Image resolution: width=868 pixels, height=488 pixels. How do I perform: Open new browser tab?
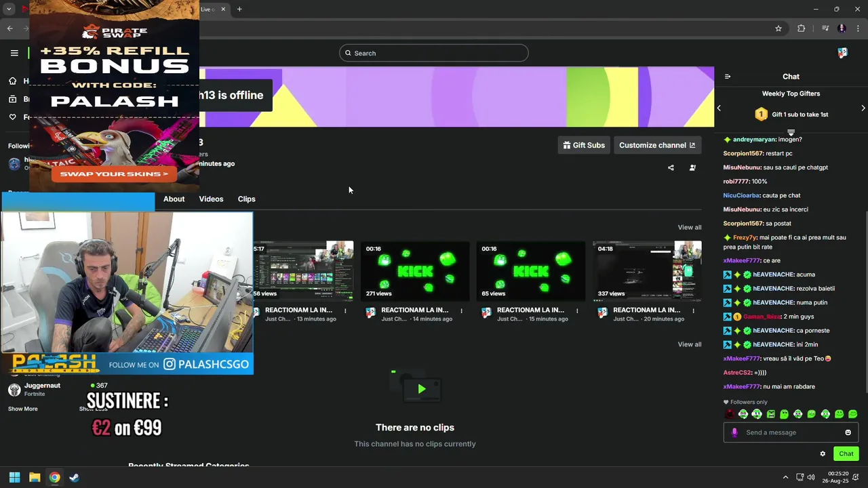point(239,9)
